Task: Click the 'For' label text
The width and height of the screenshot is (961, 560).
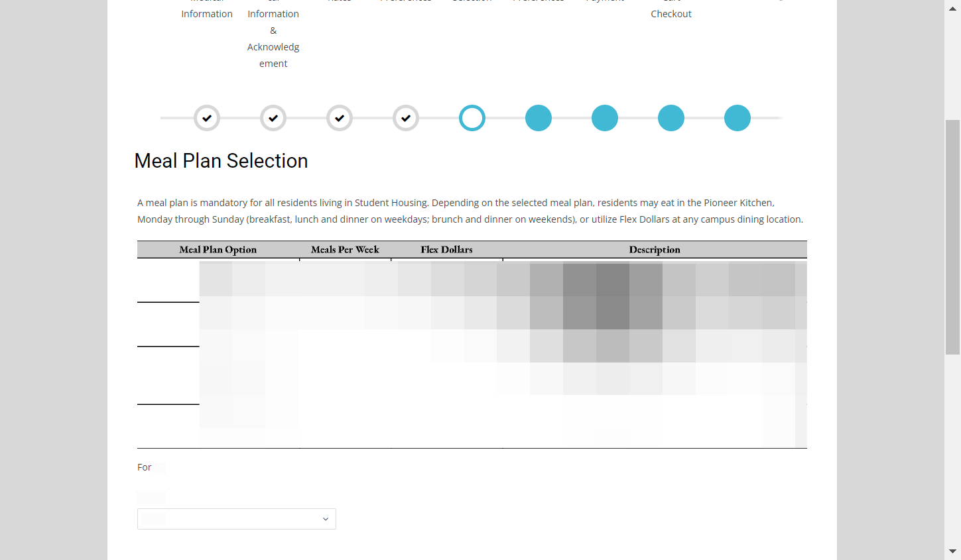Action: point(144,467)
